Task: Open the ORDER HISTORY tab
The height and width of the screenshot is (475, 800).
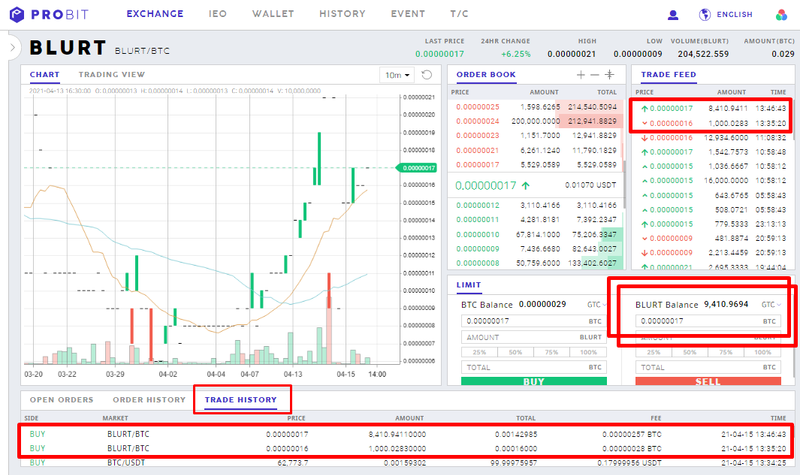Action: (149, 399)
